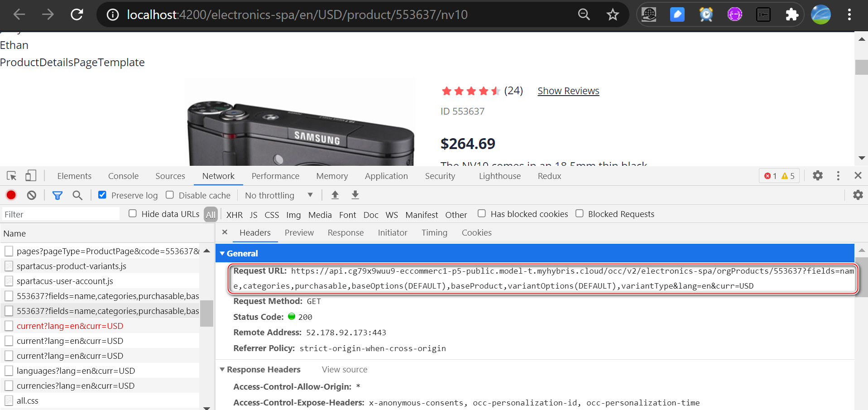Open the Performance panel
Viewport: 868px width, 410px height.
point(275,176)
